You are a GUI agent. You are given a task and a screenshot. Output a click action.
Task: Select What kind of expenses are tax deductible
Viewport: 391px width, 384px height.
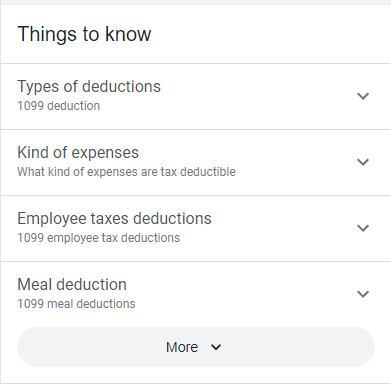126,172
